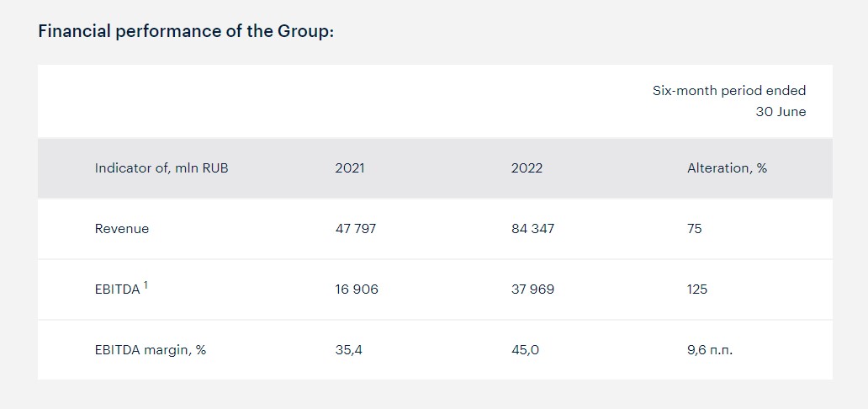
Task: Click the 2021 column header
Action: click(x=350, y=168)
